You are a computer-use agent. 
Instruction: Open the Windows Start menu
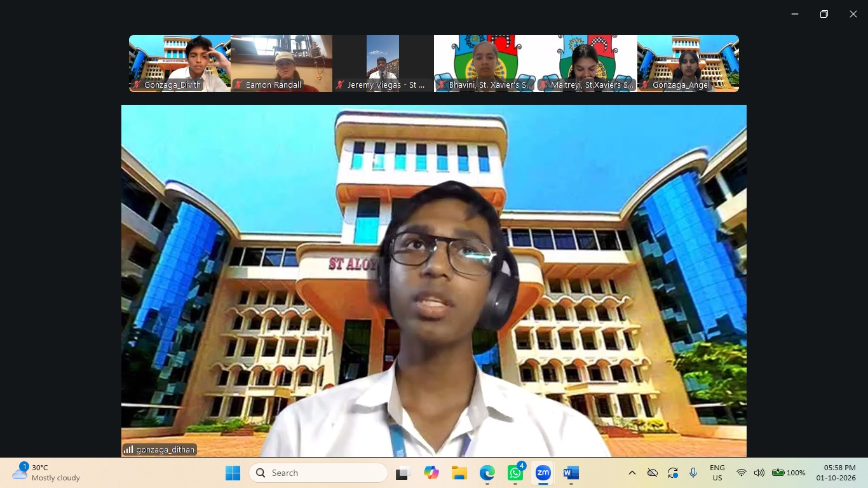(x=233, y=473)
